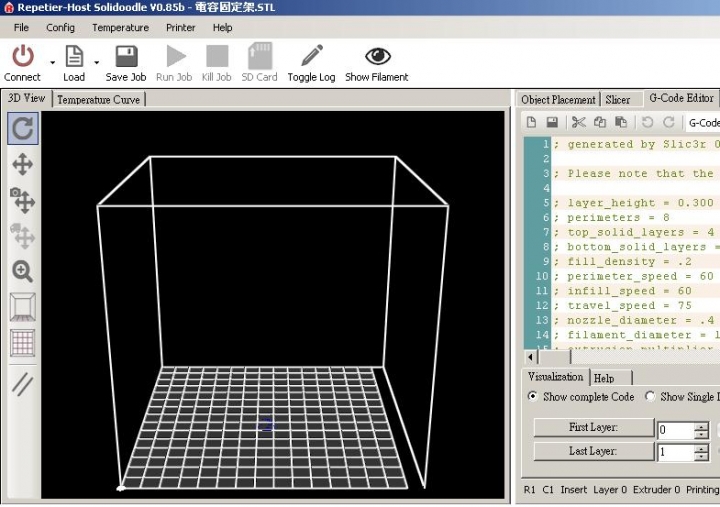Click the First Layer button
This screenshot has height=507, width=720.
(x=593, y=428)
